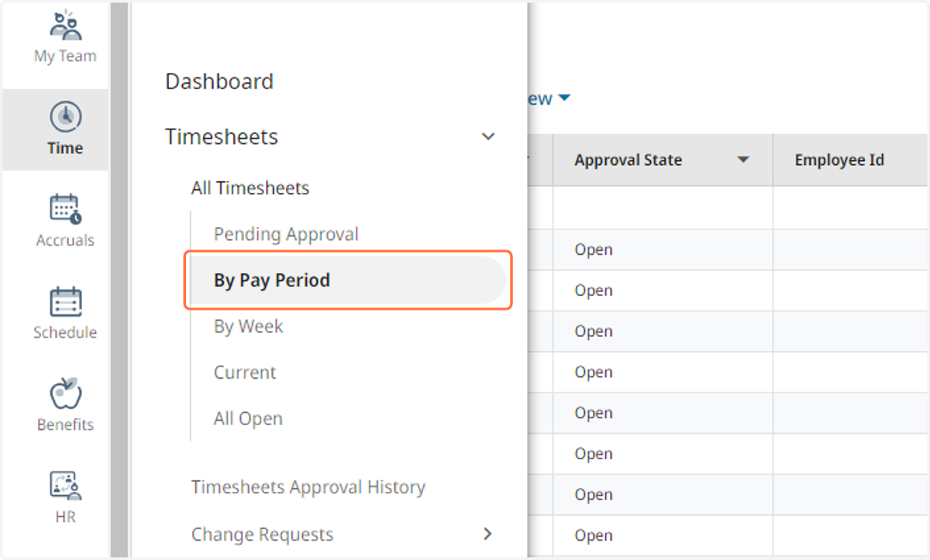Expand the Change Requests submenu arrow

tap(487, 534)
